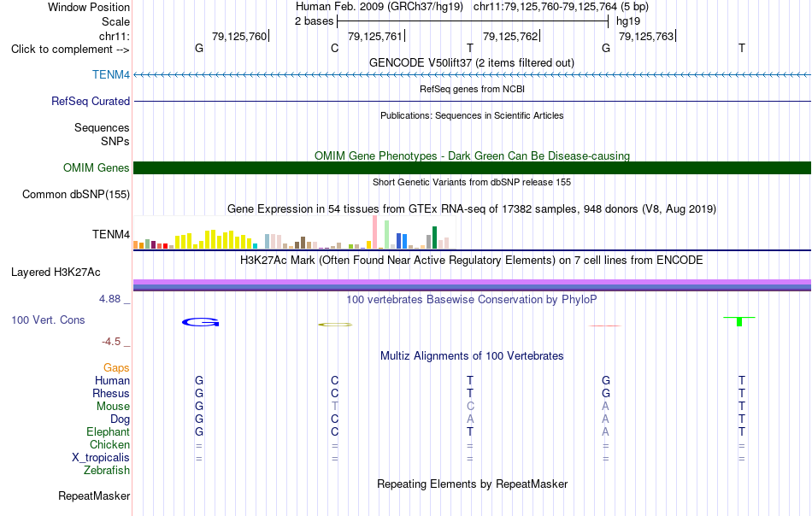Click the dark green bar in GTEx chart
The image size is (812, 516).
(x=434, y=237)
